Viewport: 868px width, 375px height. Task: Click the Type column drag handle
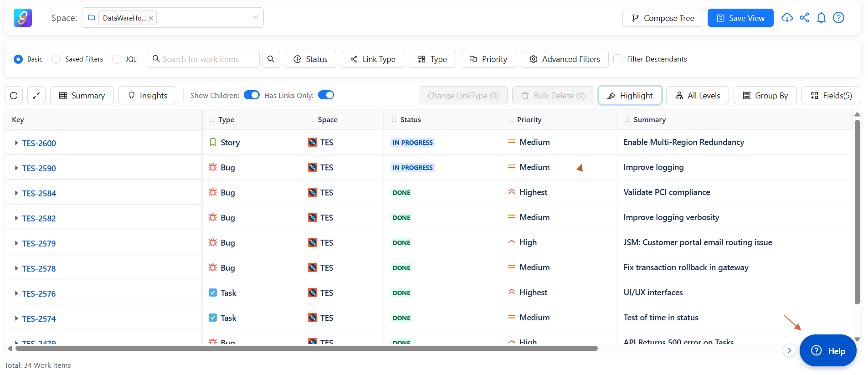tap(211, 119)
